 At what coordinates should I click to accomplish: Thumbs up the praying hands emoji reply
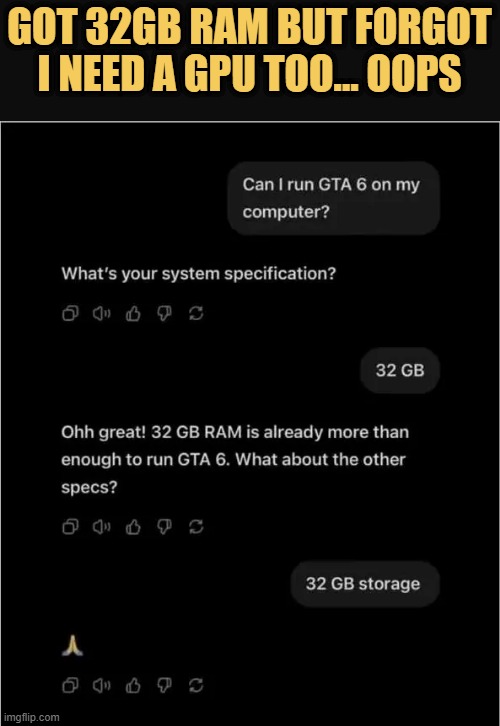(x=133, y=685)
